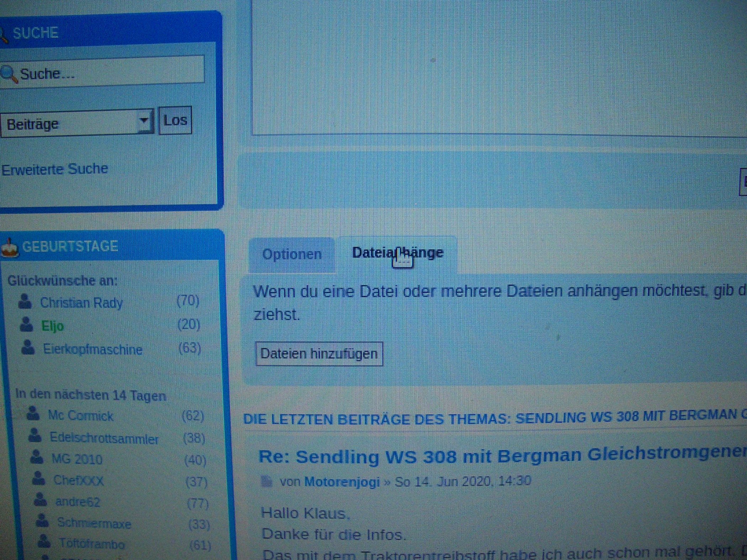Click user icon beside MG 2010
The width and height of the screenshot is (747, 560).
tap(37, 457)
